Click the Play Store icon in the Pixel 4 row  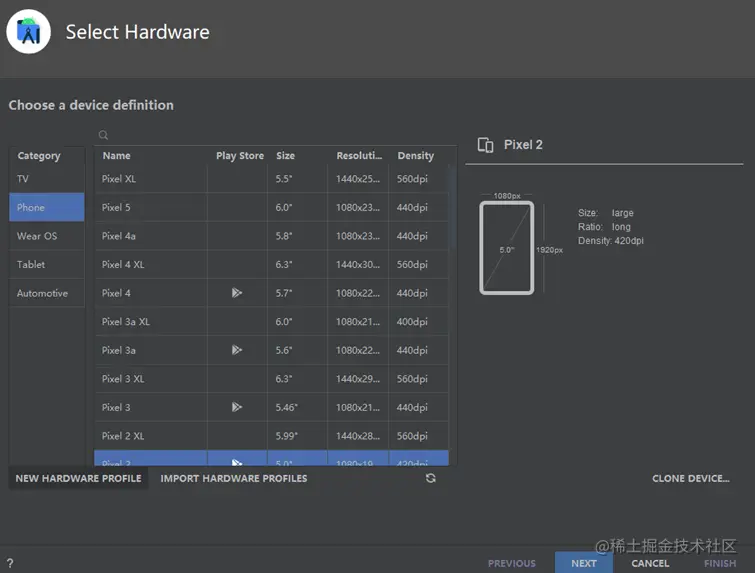(x=236, y=293)
